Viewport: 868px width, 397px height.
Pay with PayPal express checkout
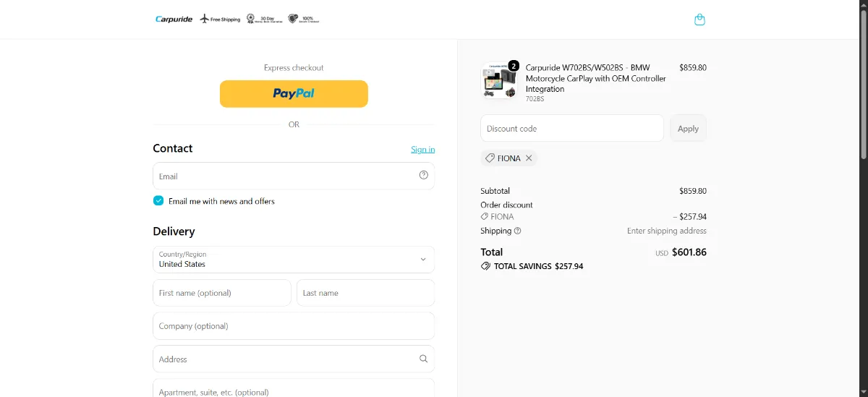[294, 93]
